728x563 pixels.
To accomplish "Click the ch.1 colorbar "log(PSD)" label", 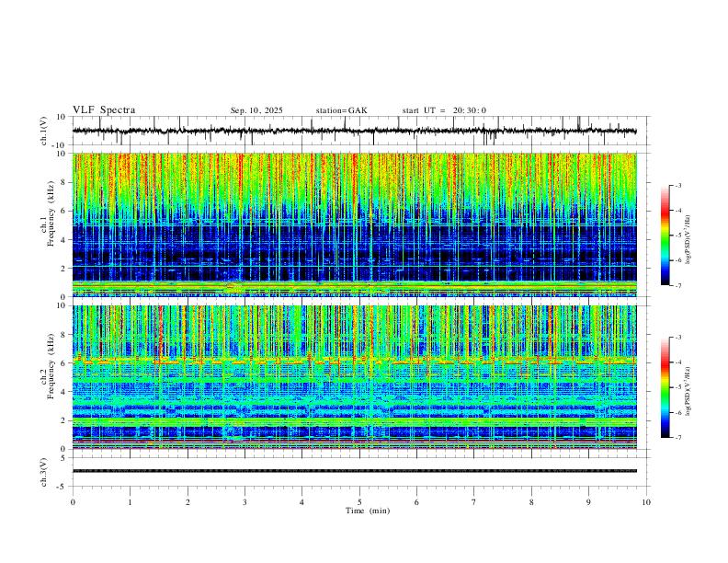I will [x=688, y=239].
